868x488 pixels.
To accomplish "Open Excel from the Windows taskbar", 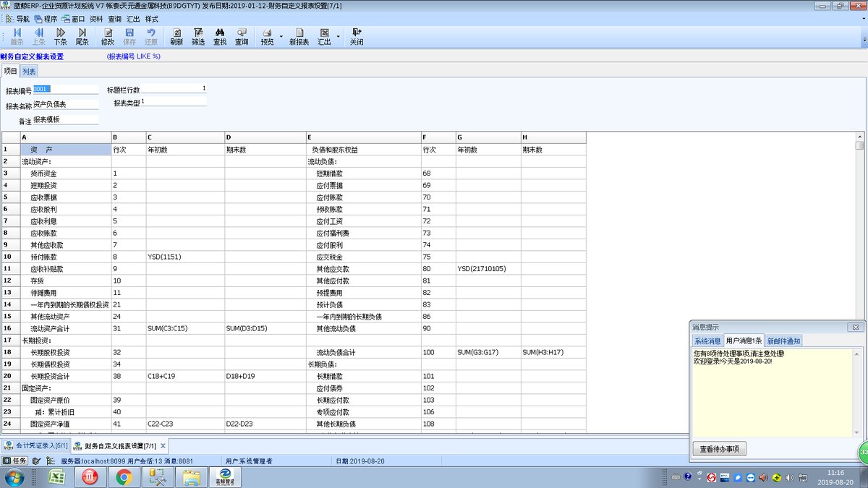I will click(x=57, y=477).
